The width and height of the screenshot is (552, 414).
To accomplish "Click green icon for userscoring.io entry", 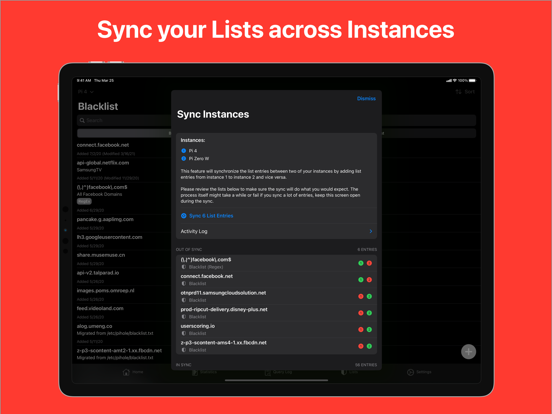I will pos(369,330).
